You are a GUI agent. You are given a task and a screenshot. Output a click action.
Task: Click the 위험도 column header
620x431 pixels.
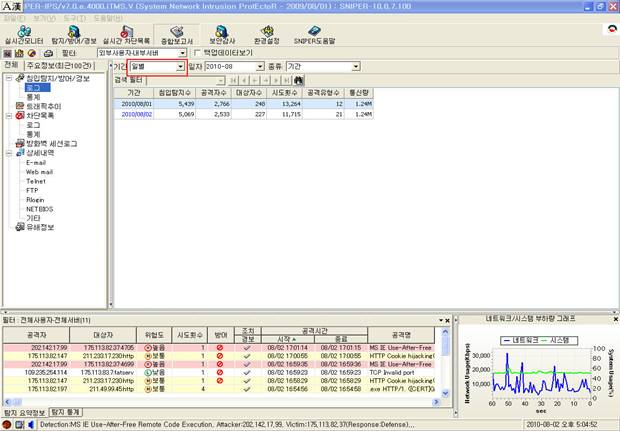tap(156, 336)
